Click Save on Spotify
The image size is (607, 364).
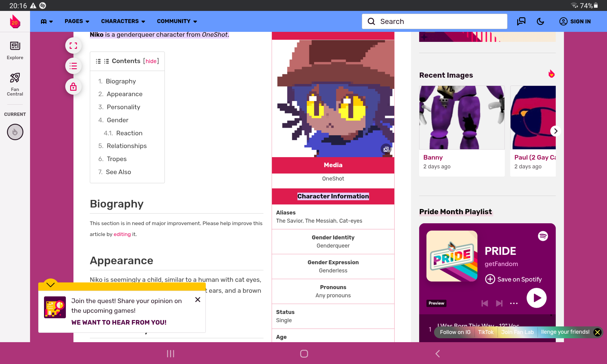point(513,279)
